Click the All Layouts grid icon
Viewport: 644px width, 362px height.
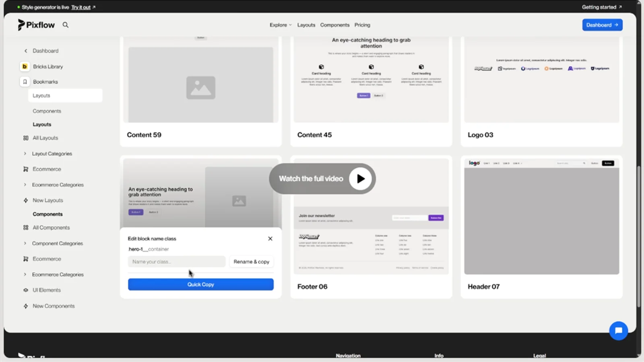[x=26, y=138]
